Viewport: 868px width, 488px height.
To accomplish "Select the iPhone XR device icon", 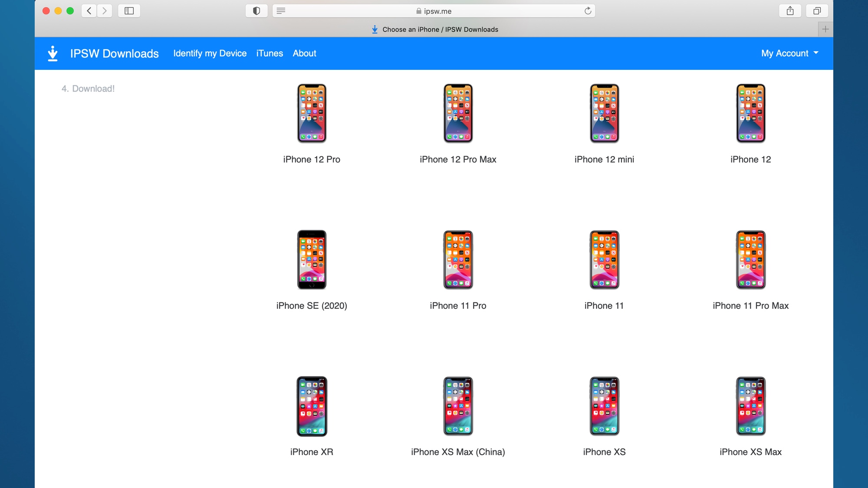I will [x=312, y=406].
